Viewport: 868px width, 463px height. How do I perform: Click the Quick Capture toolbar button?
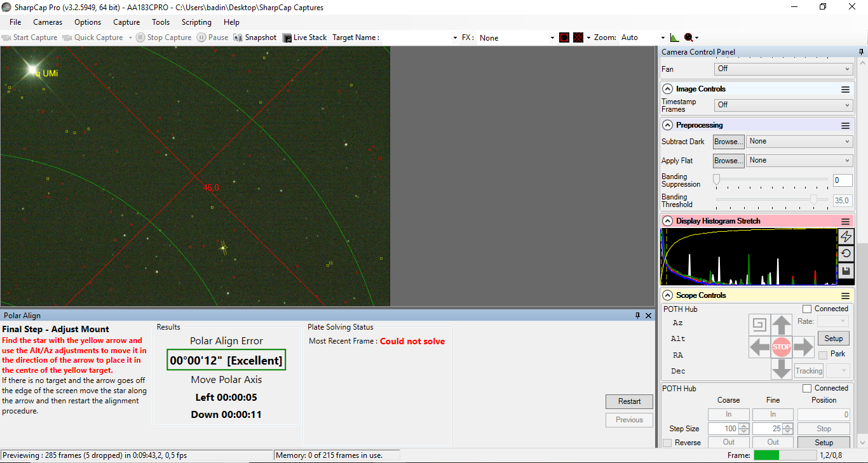pos(93,37)
